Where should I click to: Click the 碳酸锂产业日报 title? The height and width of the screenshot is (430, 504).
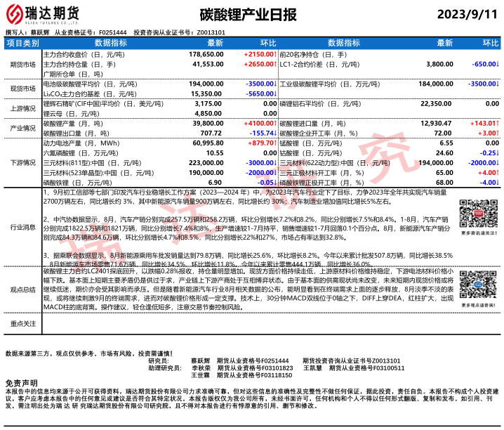(252, 14)
